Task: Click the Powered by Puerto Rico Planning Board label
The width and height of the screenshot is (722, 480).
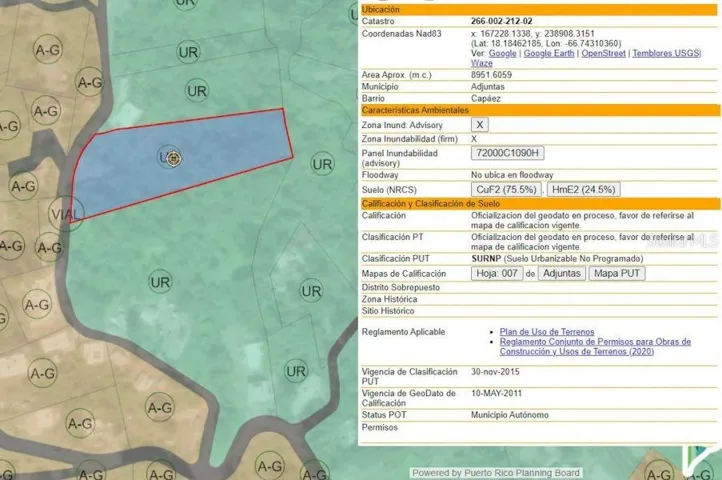Action: (x=496, y=473)
